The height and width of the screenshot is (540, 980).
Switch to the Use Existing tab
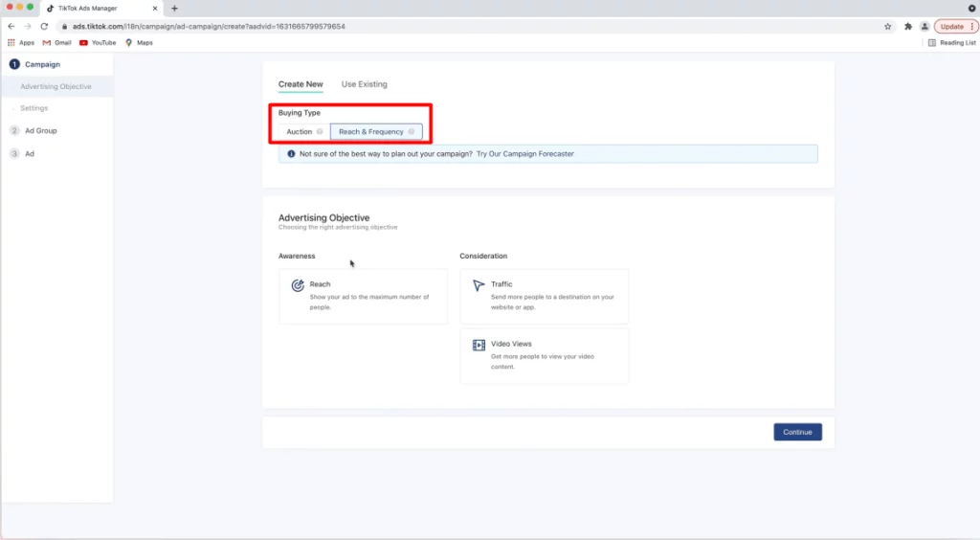pos(365,83)
